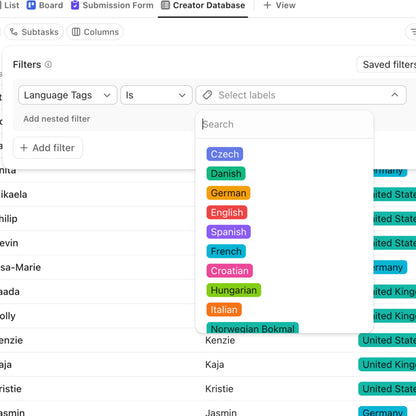The height and width of the screenshot is (416, 416).
Task: Click the Columns layout icon
Action: pyautogui.click(x=76, y=32)
